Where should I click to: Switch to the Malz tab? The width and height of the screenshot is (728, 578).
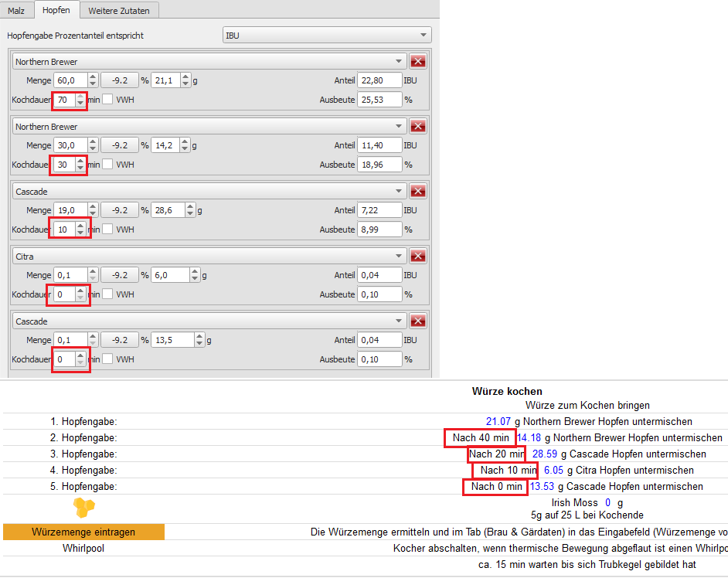[x=16, y=11]
